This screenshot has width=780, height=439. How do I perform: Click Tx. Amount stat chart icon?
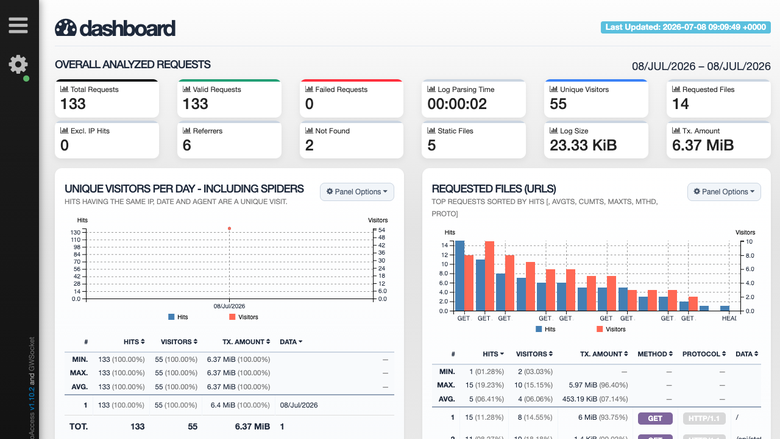point(676,131)
